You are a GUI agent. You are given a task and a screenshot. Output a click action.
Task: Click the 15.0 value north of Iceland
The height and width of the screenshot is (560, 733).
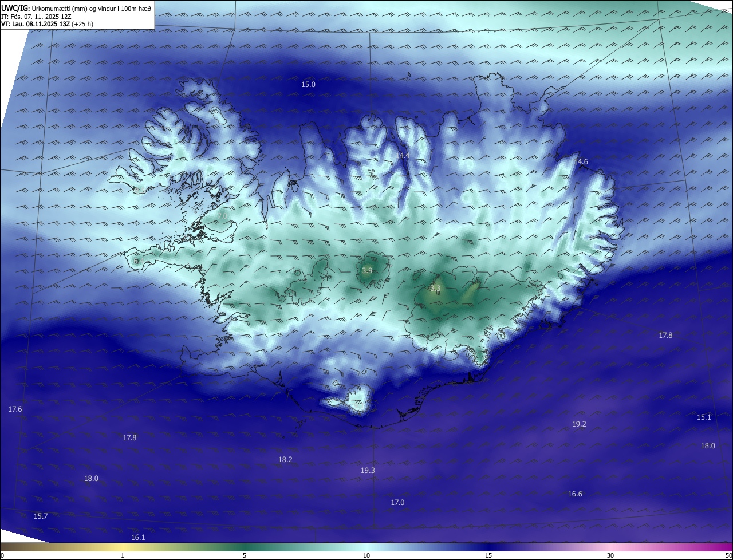308,84
